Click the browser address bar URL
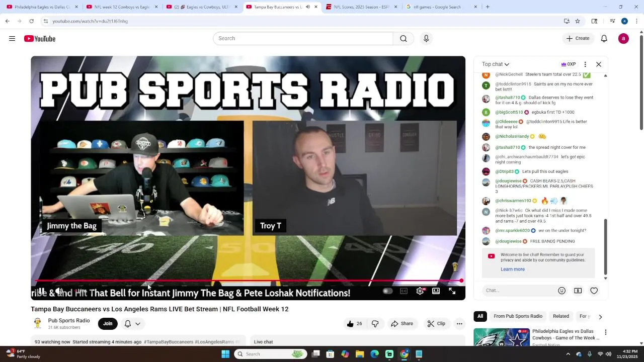 pos(90,21)
